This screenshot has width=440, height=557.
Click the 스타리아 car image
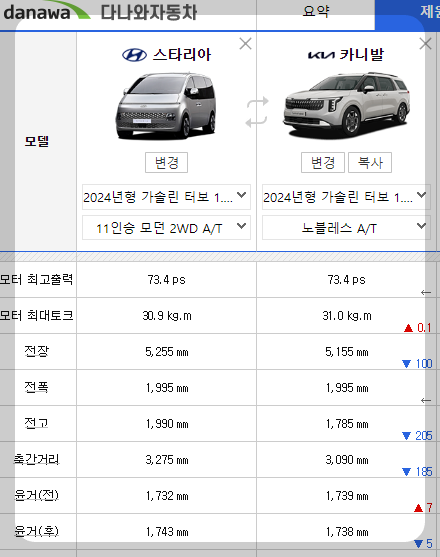[166, 106]
